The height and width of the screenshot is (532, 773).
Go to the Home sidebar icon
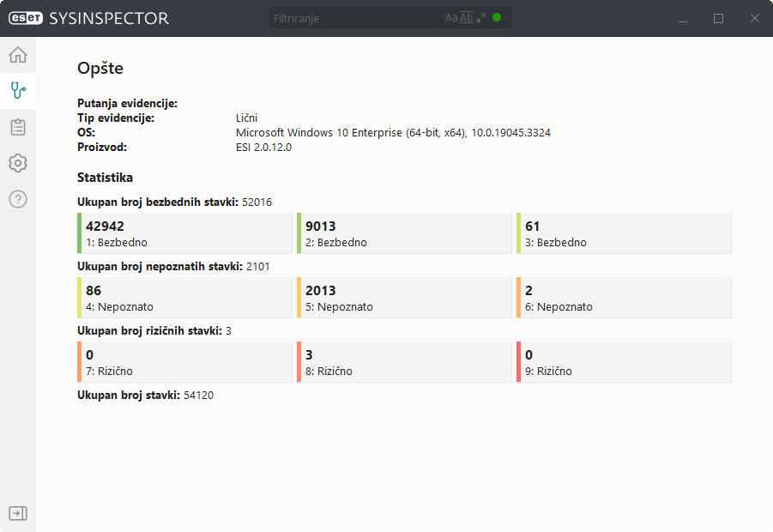pos(18,56)
